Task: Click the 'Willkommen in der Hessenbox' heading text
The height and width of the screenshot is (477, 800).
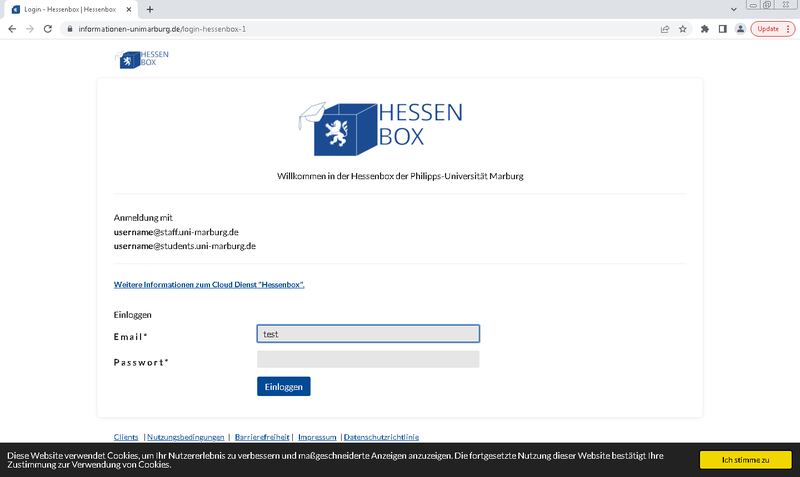Action: tap(400, 176)
